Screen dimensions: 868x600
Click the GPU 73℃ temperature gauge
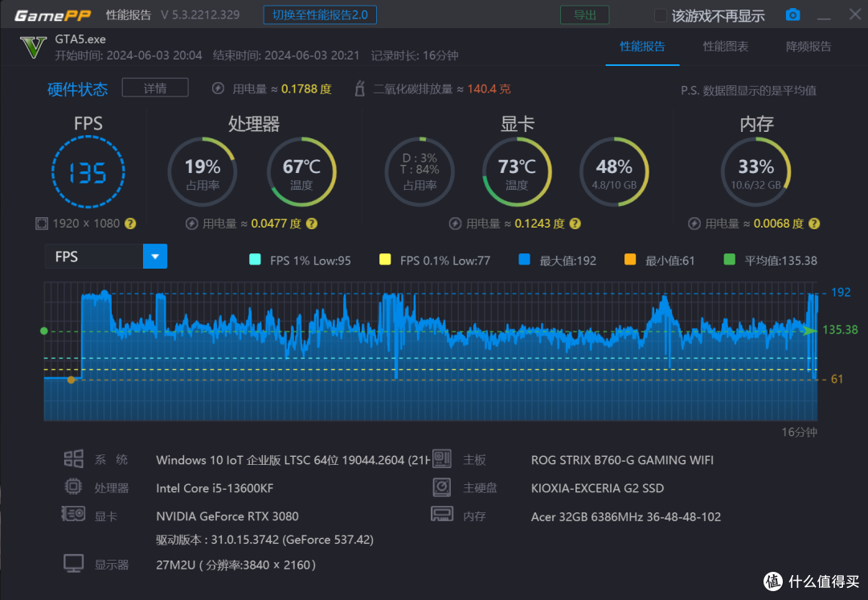[517, 172]
